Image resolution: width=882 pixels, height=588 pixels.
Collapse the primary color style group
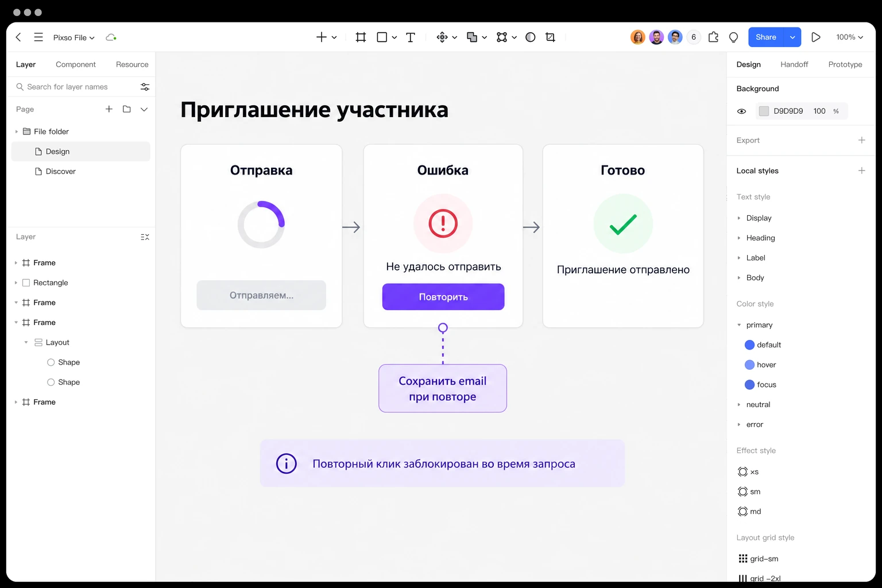(739, 325)
